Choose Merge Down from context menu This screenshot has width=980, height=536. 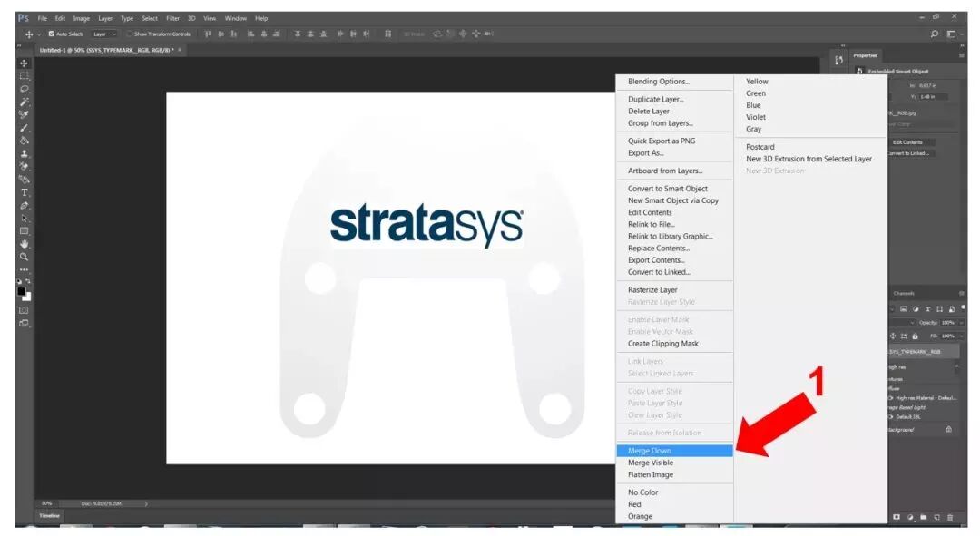pyautogui.click(x=675, y=451)
